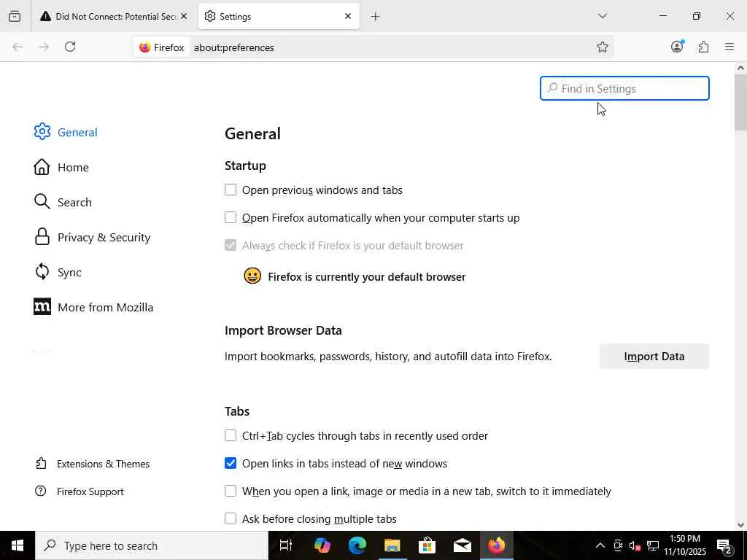Uncheck Open links in tabs option
This screenshot has height=560, width=747.
point(231,464)
